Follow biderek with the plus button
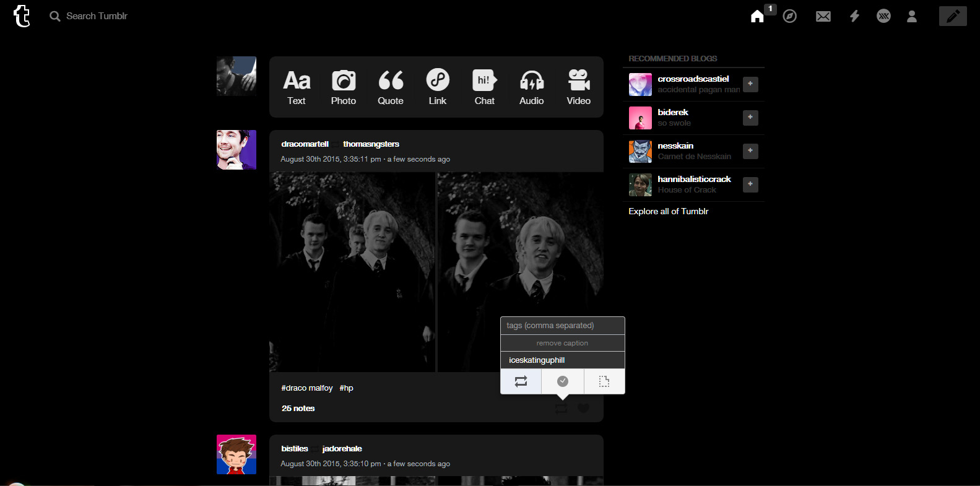Viewport: 980px width, 486px height. tap(750, 118)
